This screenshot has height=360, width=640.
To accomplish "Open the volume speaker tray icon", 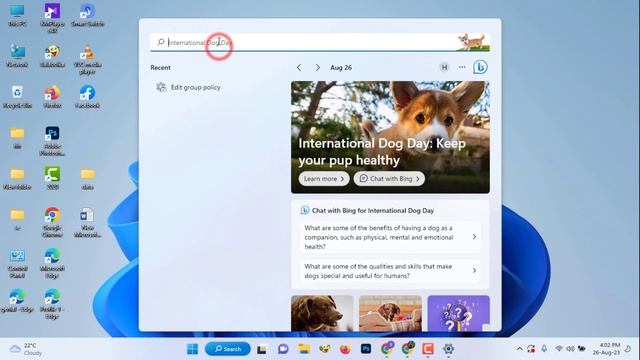I will click(570, 349).
